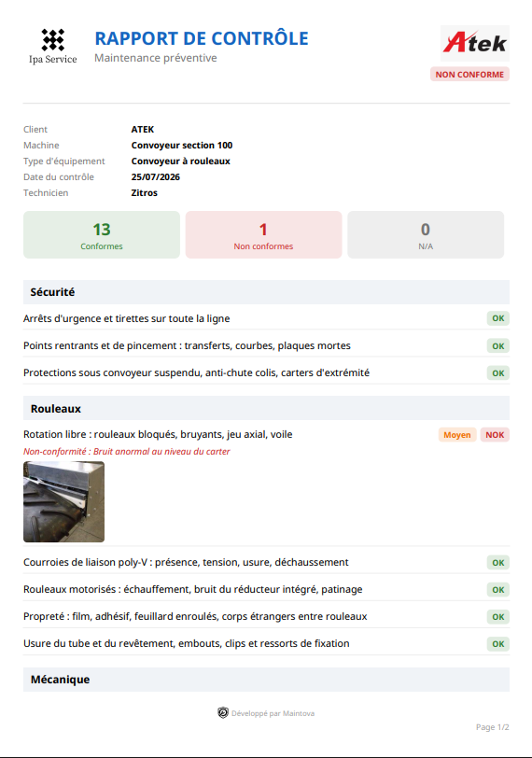532x758 pixels.
Task: Click OK badge for Rouleaux motorisés row
Action: pos(498,589)
